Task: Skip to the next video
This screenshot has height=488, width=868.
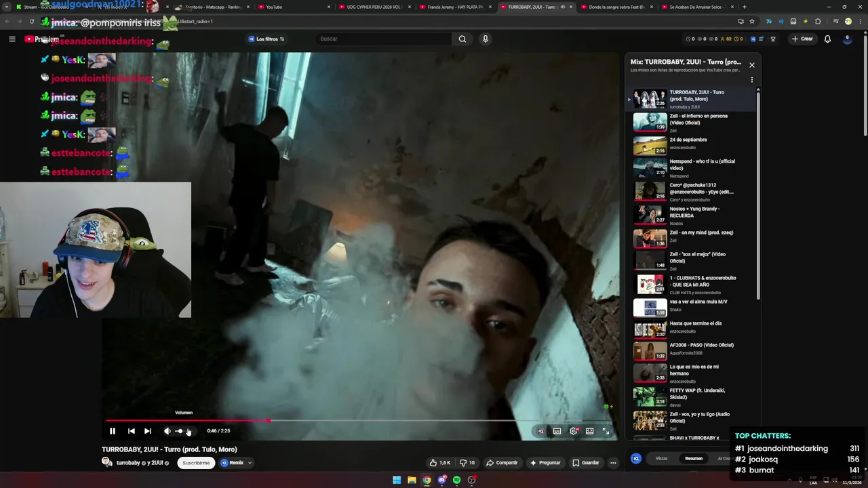Action: tap(148, 431)
